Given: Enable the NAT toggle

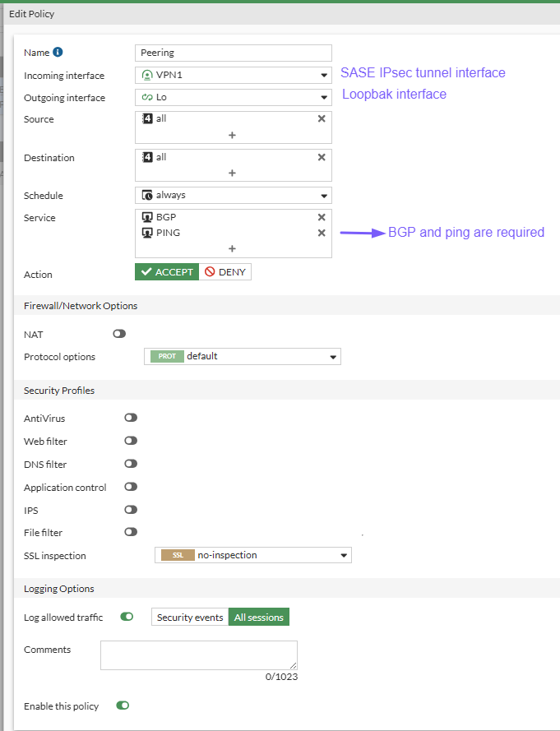Looking at the screenshot, I should click(x=120, y=335).
